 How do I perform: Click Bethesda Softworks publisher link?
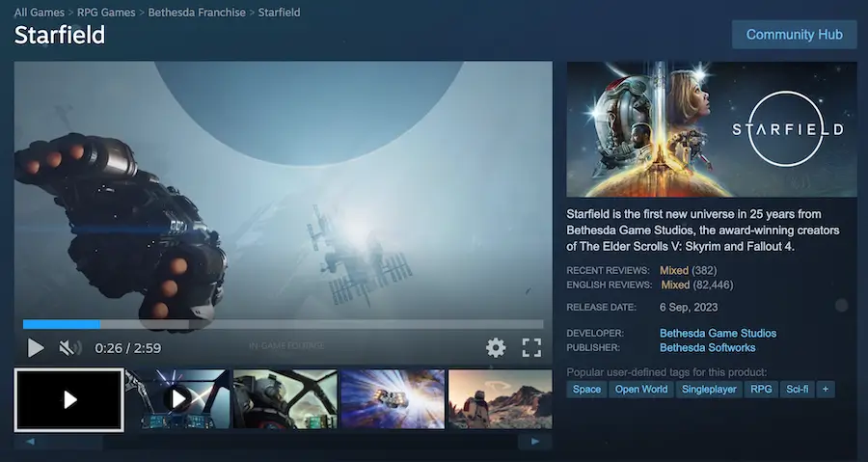coord(707,347)
